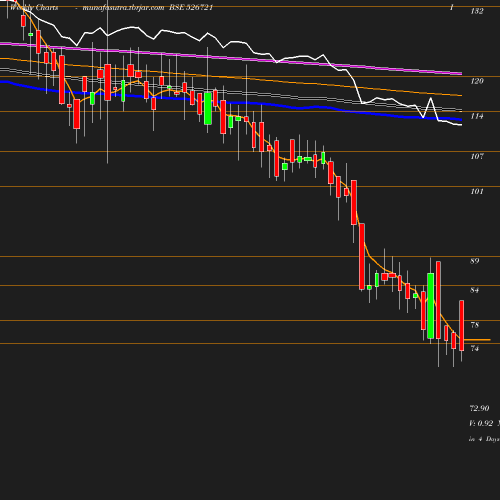
Task: Click the last price value '72.90'
Action: (479, 408)
